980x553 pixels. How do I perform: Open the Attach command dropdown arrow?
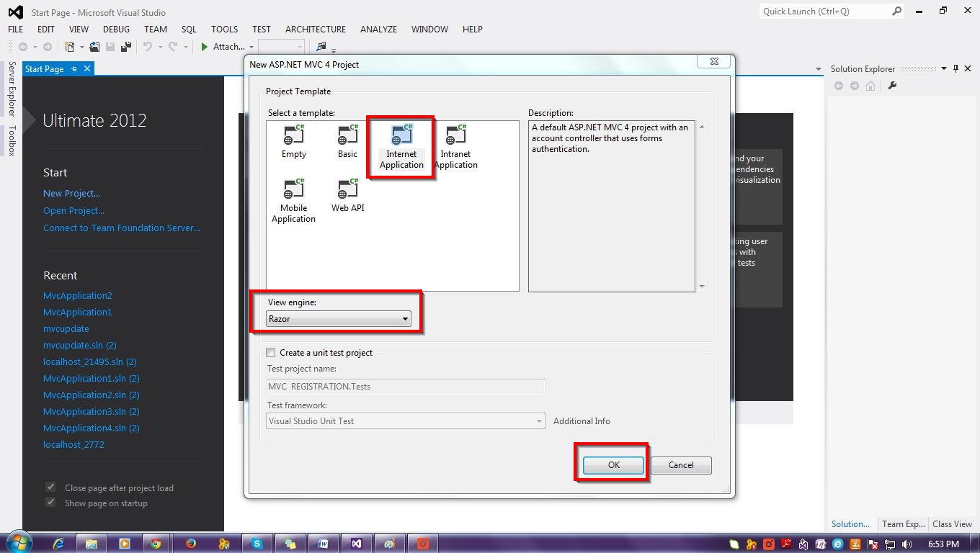[x=251, y=46]
